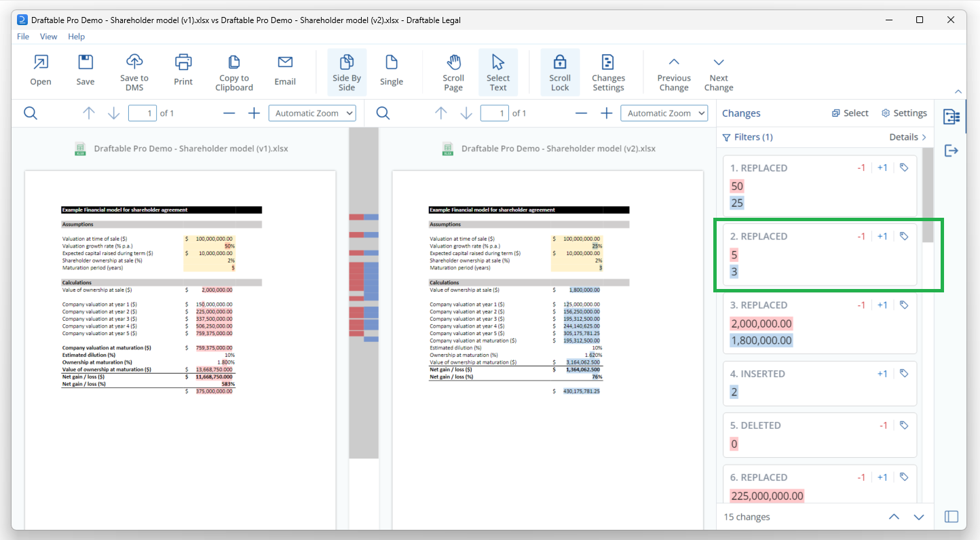This screenshot has width=980, height=540.
Task: Click page number field in right pane
Action: pos(495,113)
